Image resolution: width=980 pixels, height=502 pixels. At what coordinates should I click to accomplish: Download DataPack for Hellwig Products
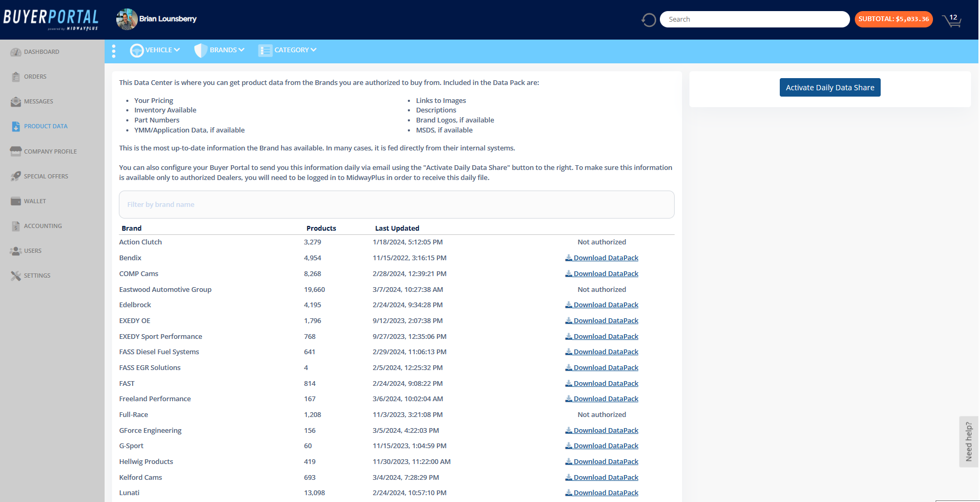click(x=602, y=461)
